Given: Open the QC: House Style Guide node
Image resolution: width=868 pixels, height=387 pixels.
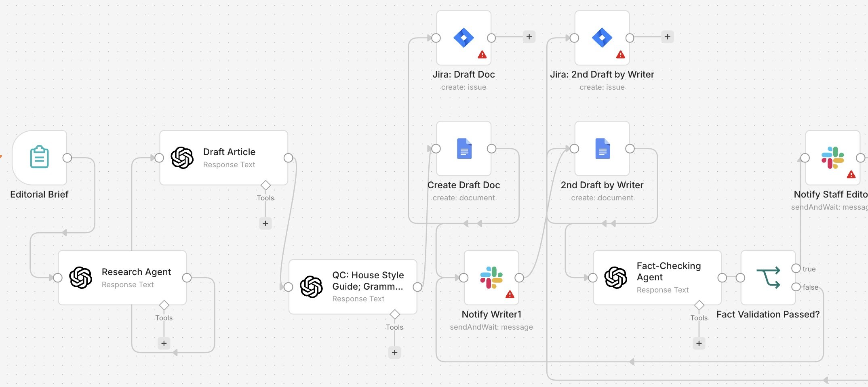Looking at the screenshot, I should 353,287.
